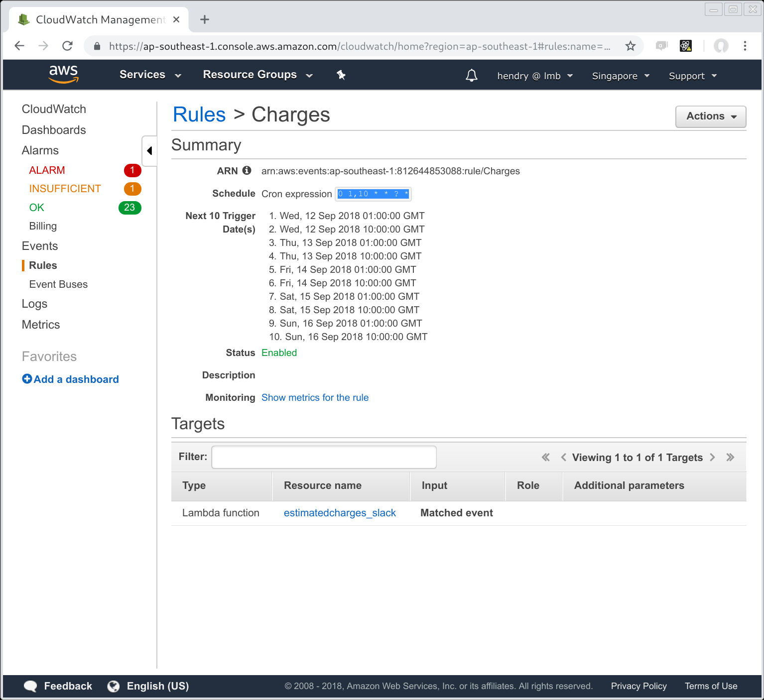Image resolution: width=764 pixels, height=700 pixels.
Task: Open Chrome three-dot menu
Action: [745, 46]
